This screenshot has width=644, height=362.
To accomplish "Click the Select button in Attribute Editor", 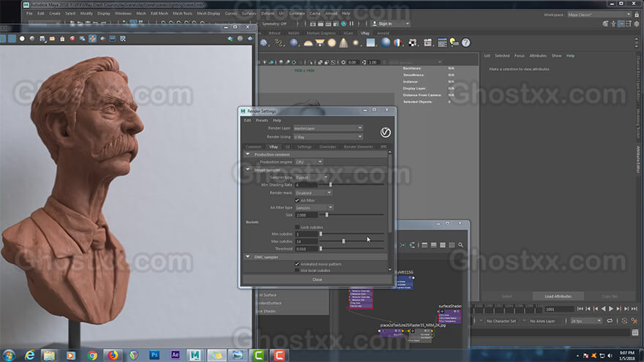I will 507,296.
